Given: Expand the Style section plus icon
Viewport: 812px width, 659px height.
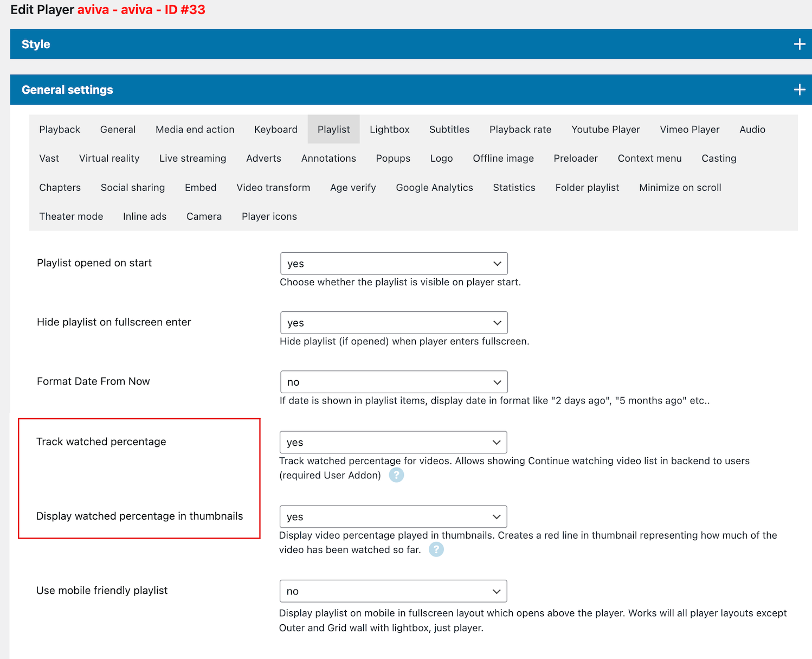Looking at the screenshot, I should [799, 44].
